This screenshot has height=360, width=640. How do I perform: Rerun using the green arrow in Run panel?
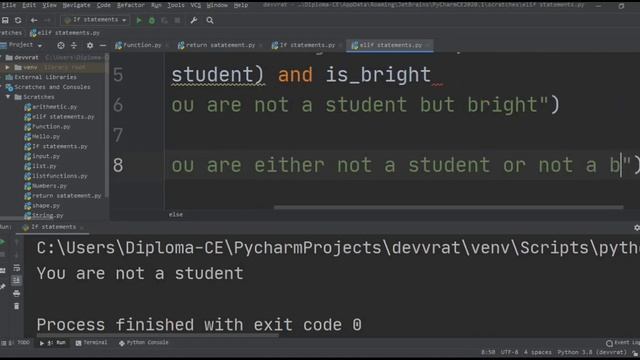[2, 242]
